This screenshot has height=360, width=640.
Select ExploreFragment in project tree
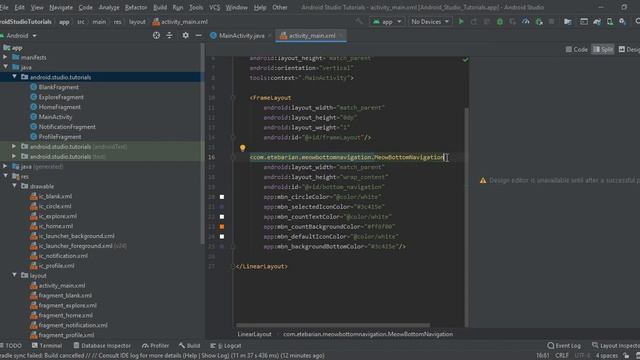(61, 97)
